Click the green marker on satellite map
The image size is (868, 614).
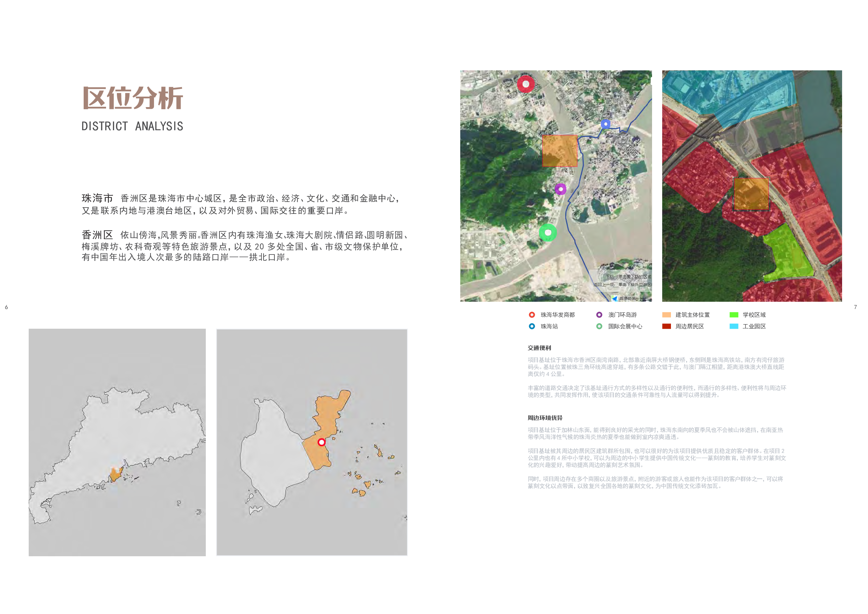click(x=548, y=232)
